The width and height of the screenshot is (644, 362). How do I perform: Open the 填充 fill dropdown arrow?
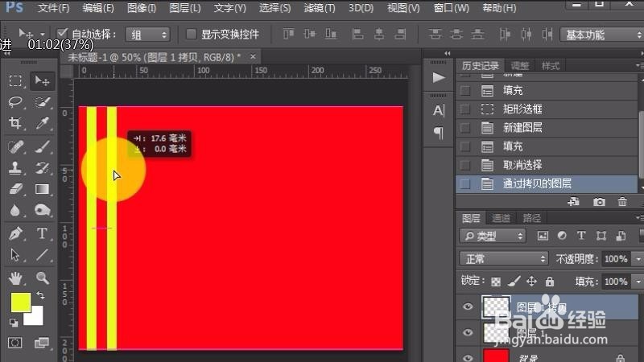[638, 282]
